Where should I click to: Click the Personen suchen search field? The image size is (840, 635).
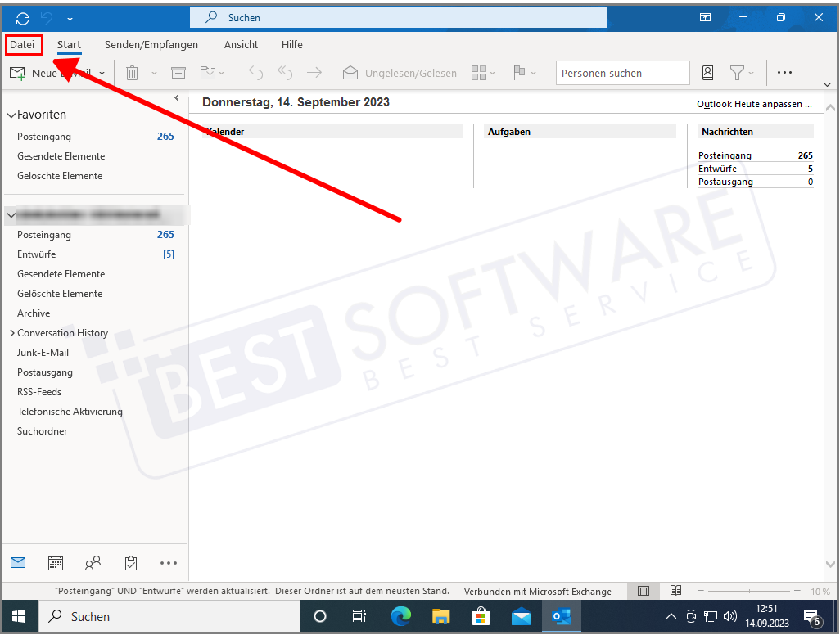pos(622,73)
